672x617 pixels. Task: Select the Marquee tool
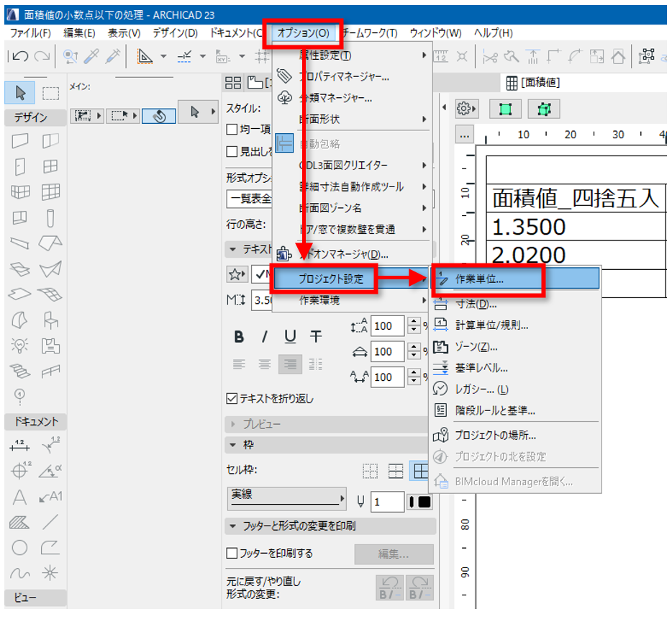coord(50,93)
